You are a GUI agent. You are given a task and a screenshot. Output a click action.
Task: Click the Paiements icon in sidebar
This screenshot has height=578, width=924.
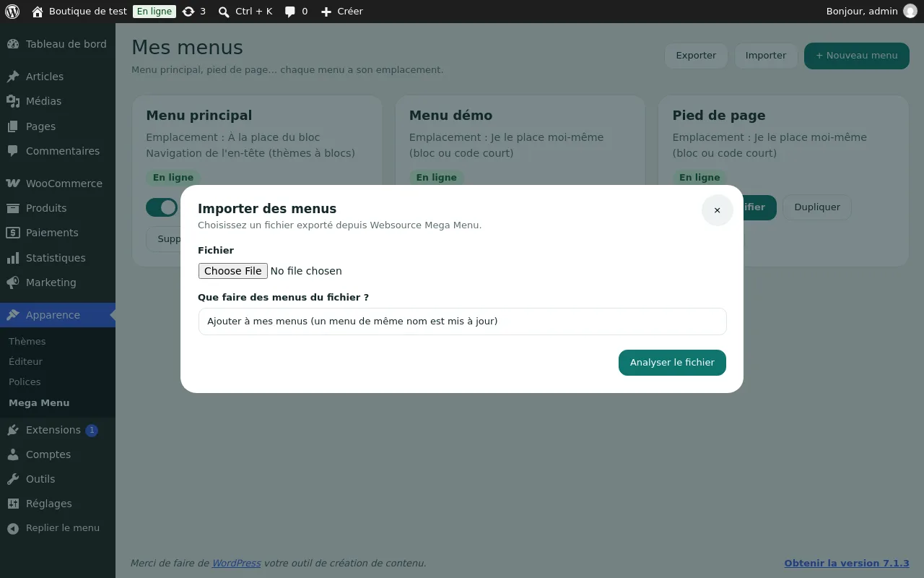(x=13, y=233)
